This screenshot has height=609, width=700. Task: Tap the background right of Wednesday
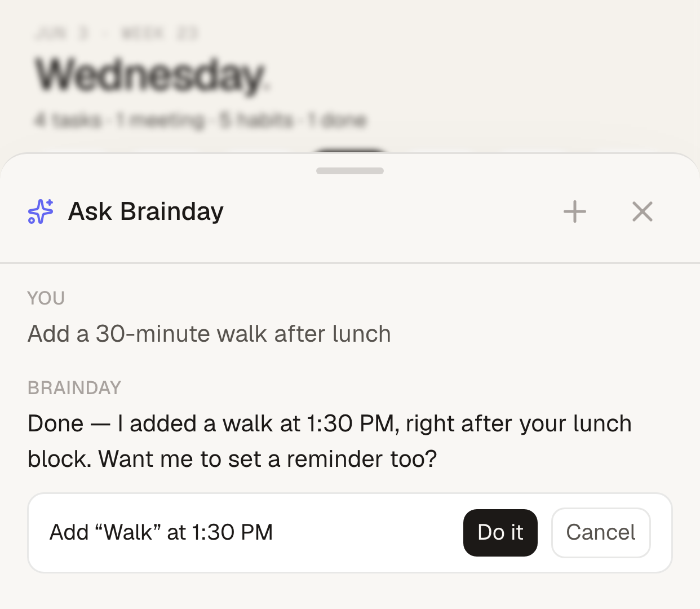(485, 74)
